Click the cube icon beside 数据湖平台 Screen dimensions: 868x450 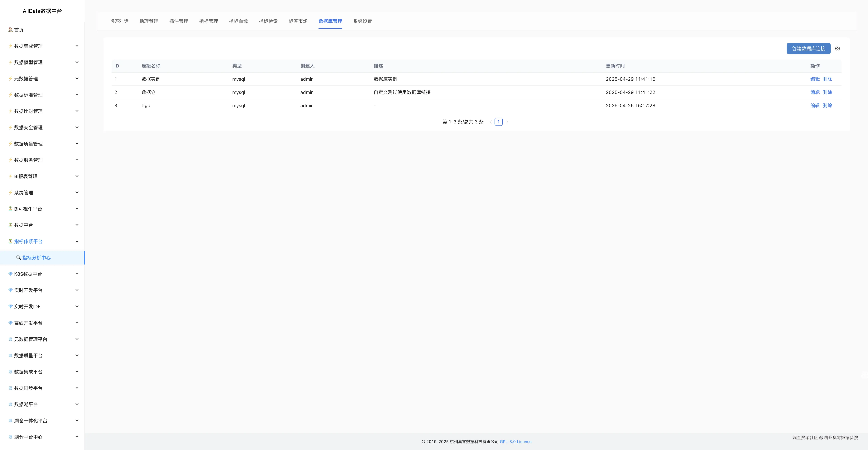(11, 404)
